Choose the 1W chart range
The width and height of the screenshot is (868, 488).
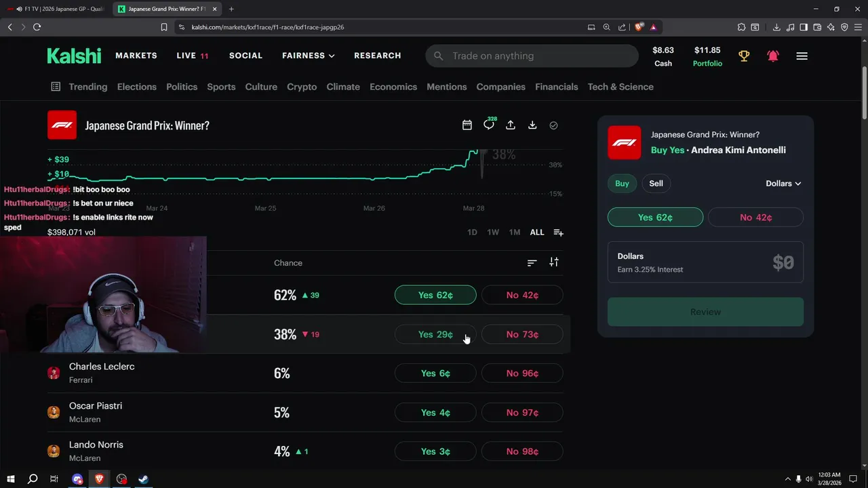493,232
